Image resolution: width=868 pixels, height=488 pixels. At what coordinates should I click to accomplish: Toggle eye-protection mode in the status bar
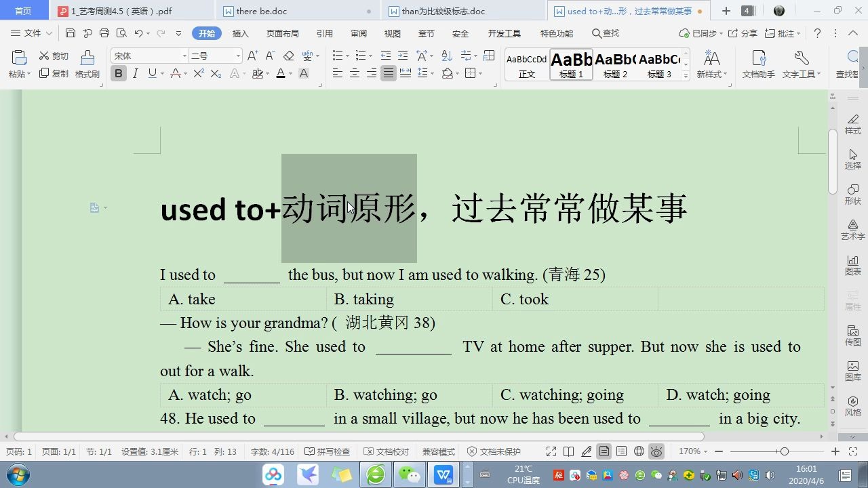(656, 451)
